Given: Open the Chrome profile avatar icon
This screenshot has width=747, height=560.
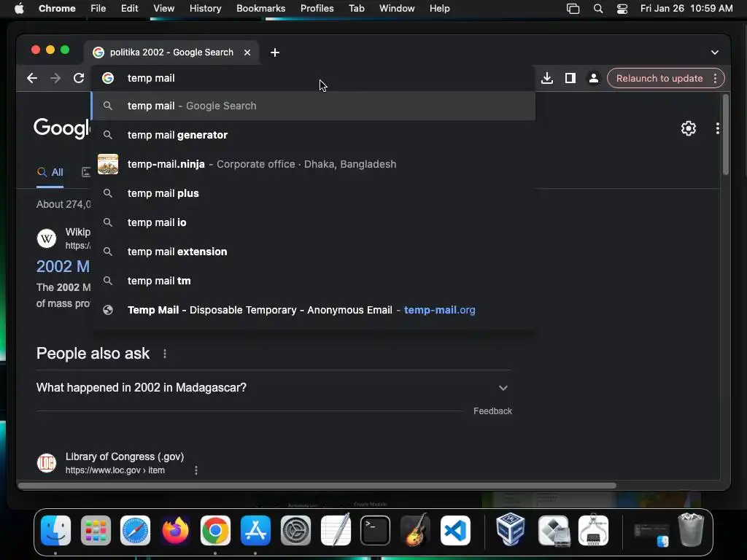Looking at the screenshot, I should (x=594, y=78).
